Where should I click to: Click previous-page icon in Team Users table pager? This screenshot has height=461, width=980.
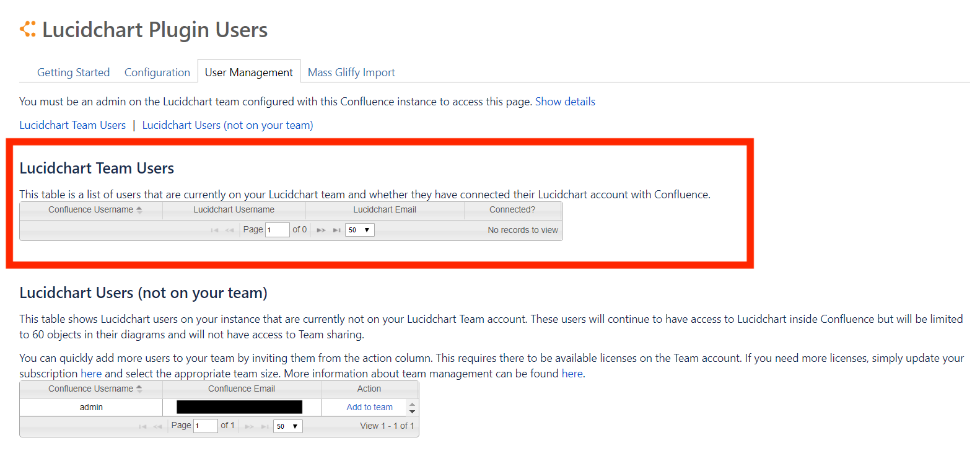pos(230,230)
